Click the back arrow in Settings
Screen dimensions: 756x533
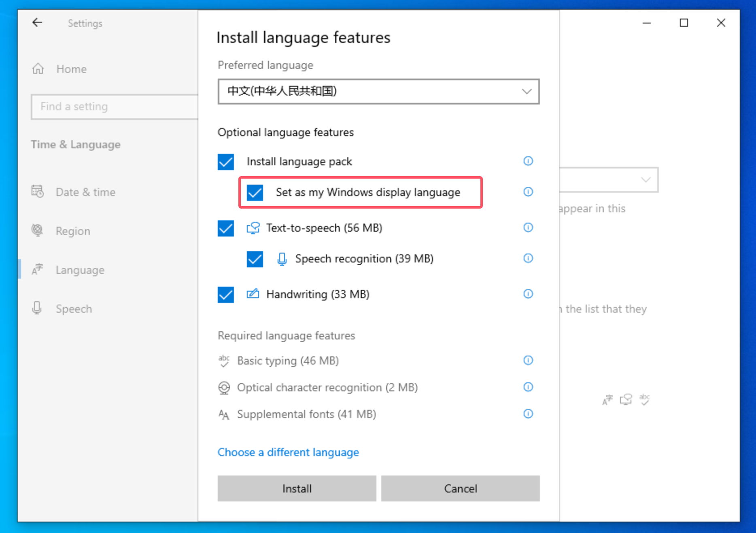click(37, 23)
